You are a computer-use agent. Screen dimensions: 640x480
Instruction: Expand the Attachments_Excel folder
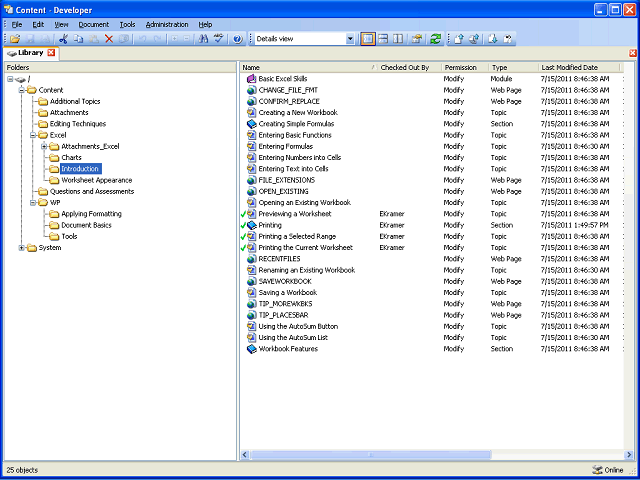coord(44,147)
